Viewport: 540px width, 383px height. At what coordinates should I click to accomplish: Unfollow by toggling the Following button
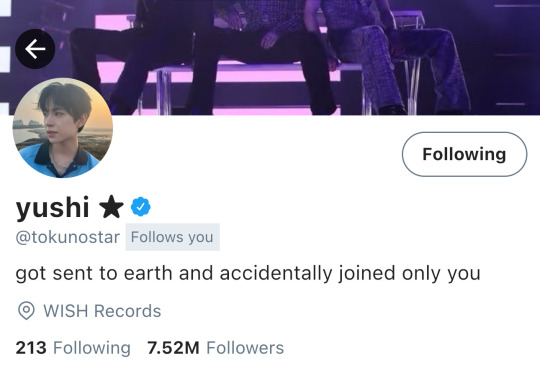tap(464, 154)
